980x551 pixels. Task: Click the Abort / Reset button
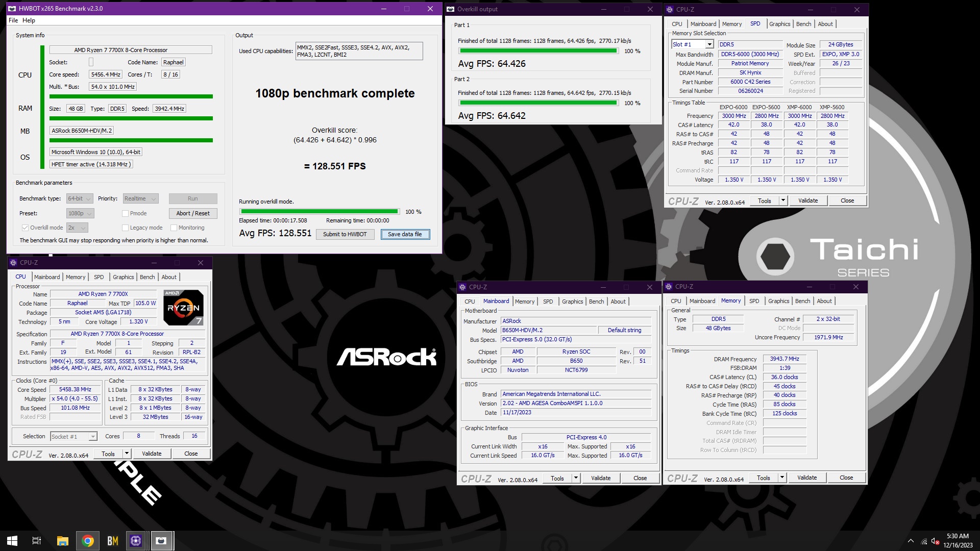[x=193, y=213]
